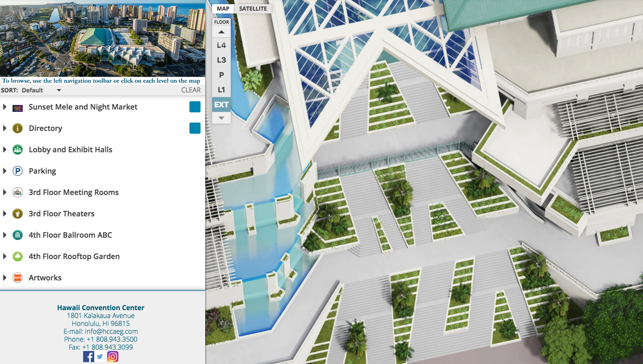Expand the 3rd Floor Theaters category
Screen dimensions: 643x364
coord(5,214)
